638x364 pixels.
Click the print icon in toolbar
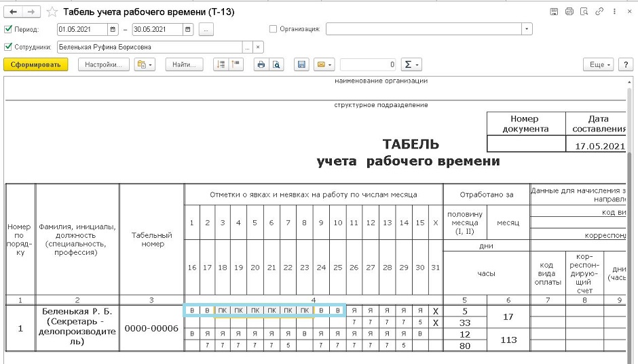pos(260,64)
